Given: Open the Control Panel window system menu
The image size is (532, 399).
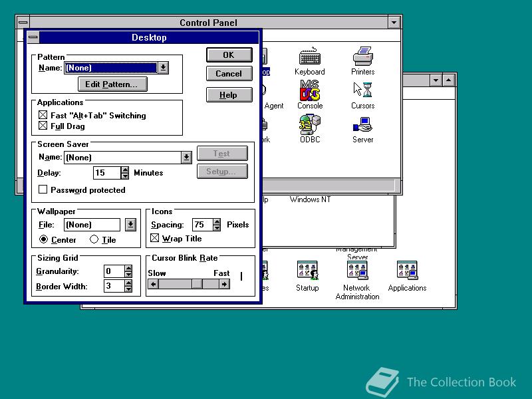Looking at the screenshot, I should click(23, 23).
